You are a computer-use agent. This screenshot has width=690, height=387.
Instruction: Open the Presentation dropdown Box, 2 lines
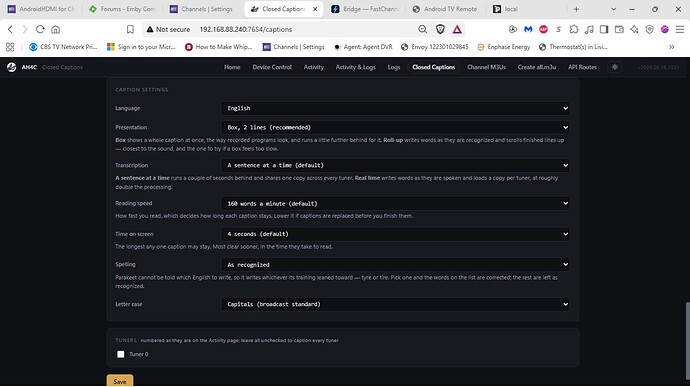click(x=395, y=127)
